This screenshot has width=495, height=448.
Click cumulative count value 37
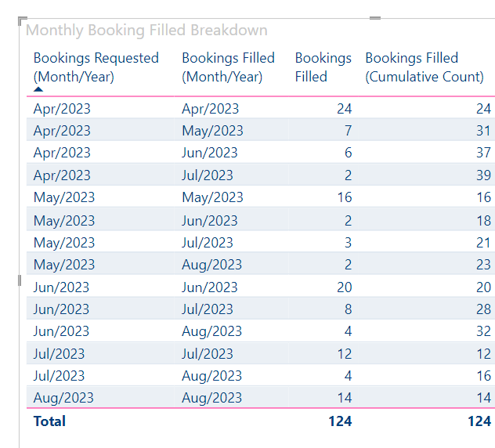(x=483, y=153)
